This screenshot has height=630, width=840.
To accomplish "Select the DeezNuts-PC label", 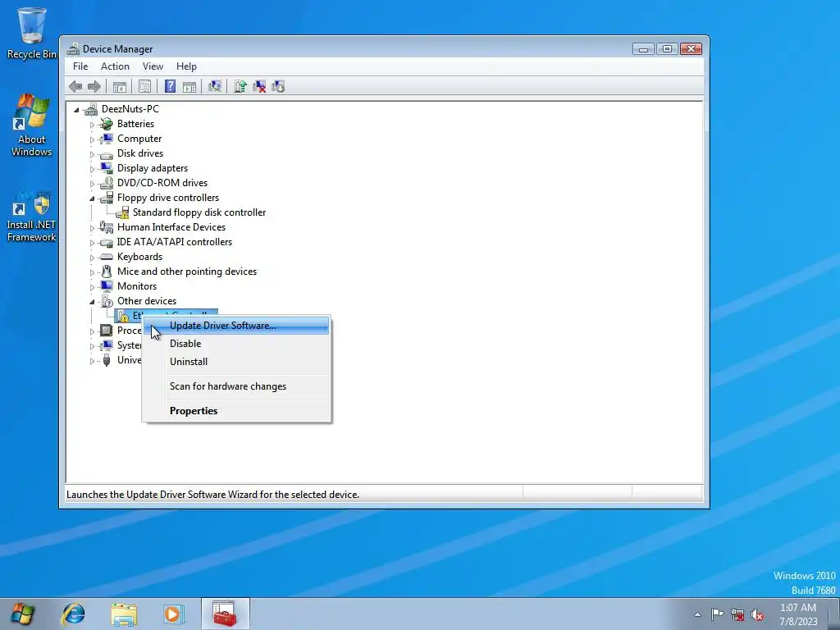I will pos(130,109).
